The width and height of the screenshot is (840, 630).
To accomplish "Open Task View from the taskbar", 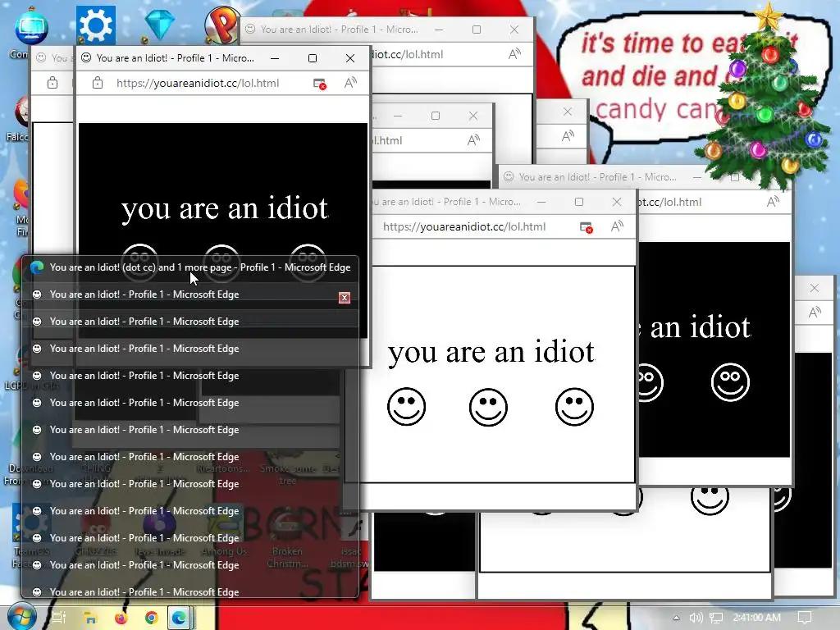I will (59, 618).
